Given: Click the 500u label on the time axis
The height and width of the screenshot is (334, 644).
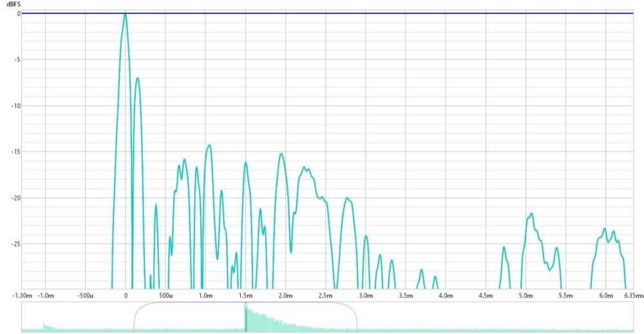Looking at the screenshot, I should (166, 296).
